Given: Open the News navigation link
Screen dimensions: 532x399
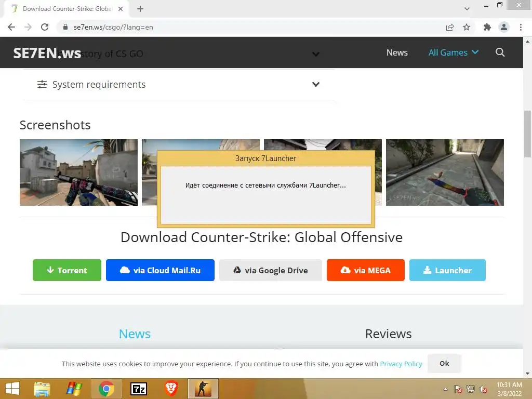Looking at the screenshot, I should pos(397,52).
